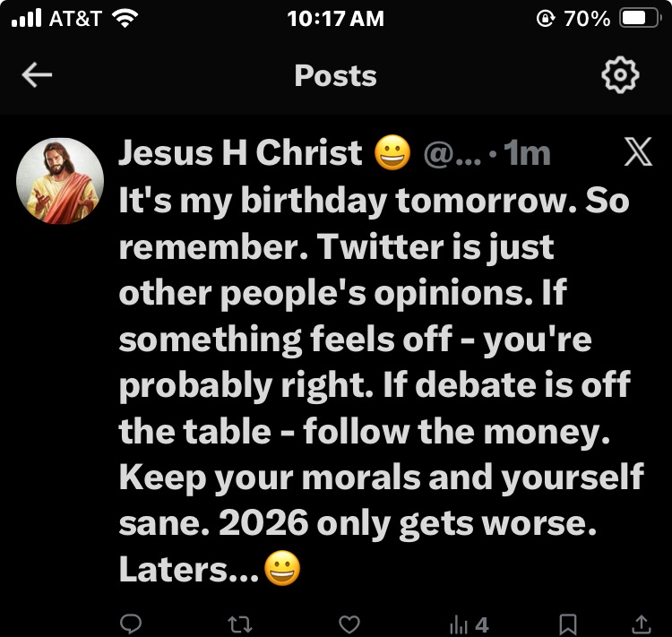Screen dimensions: 672x637
Task: Repost the Jesus H Christ post
Action: [x=240, y=623]
